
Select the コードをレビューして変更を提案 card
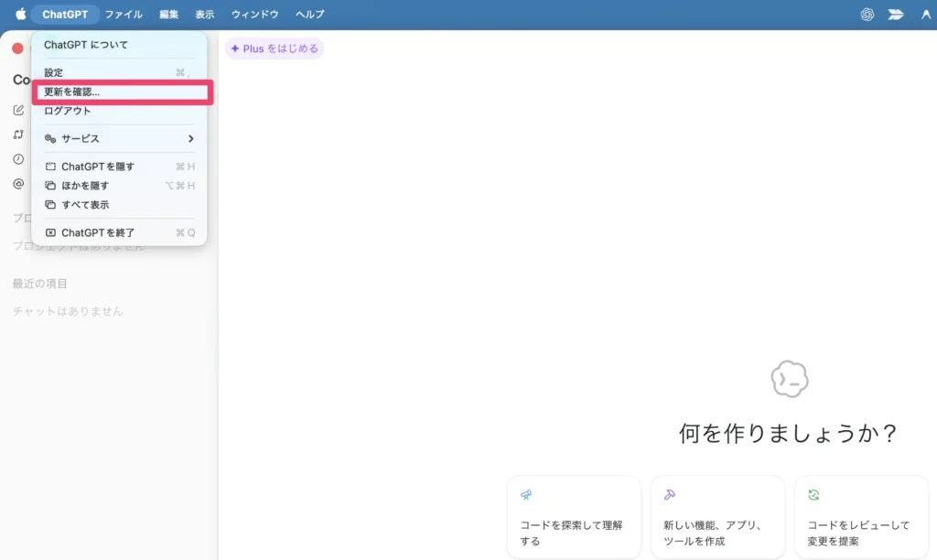click(861, 518)
